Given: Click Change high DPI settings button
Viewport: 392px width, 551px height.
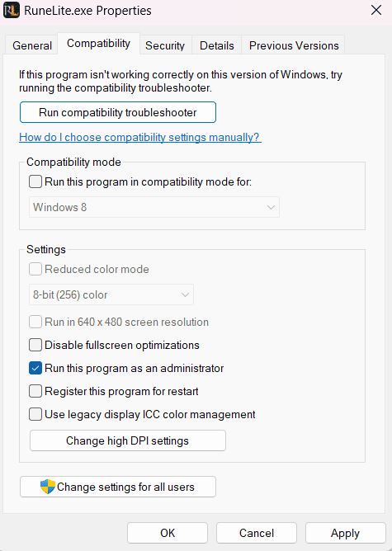Looking at the screenshot, I should coord(128,440).
